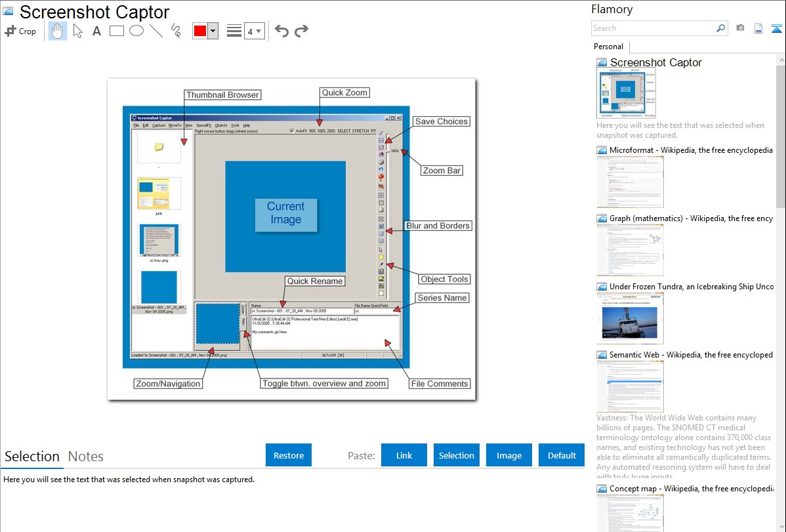Screen dimensions: 786x532
Task: Click the snapshot icon beside Graph (mathematics) title
Action: 602,218
